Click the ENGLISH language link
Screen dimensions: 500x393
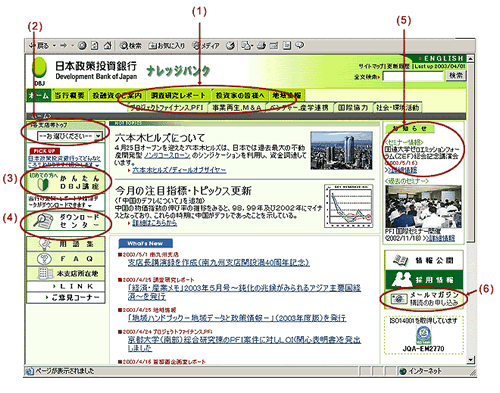(x=443, y=58)
